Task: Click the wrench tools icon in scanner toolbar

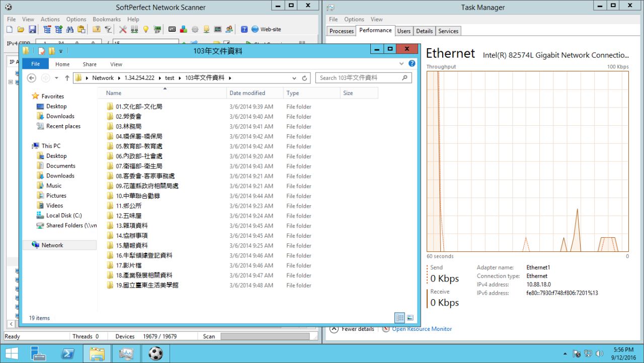Action: pyautogui.click(x=123, y=30)
